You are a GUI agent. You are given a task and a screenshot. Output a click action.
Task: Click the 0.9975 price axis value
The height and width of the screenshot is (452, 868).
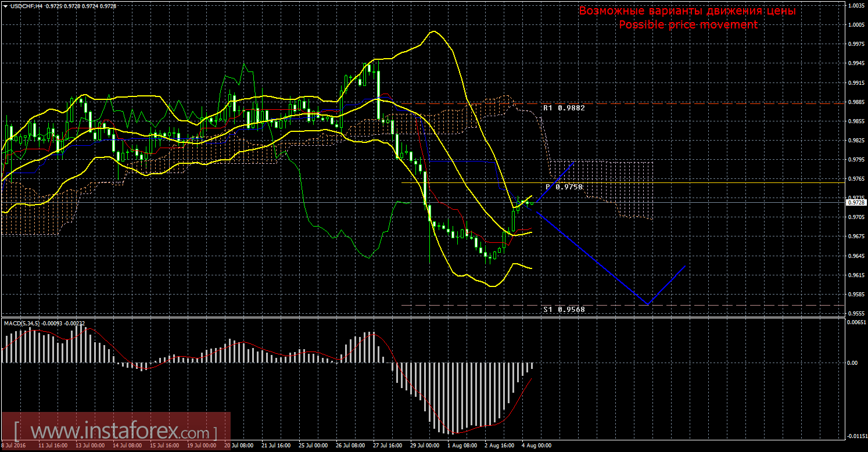(x=856, y=44)
